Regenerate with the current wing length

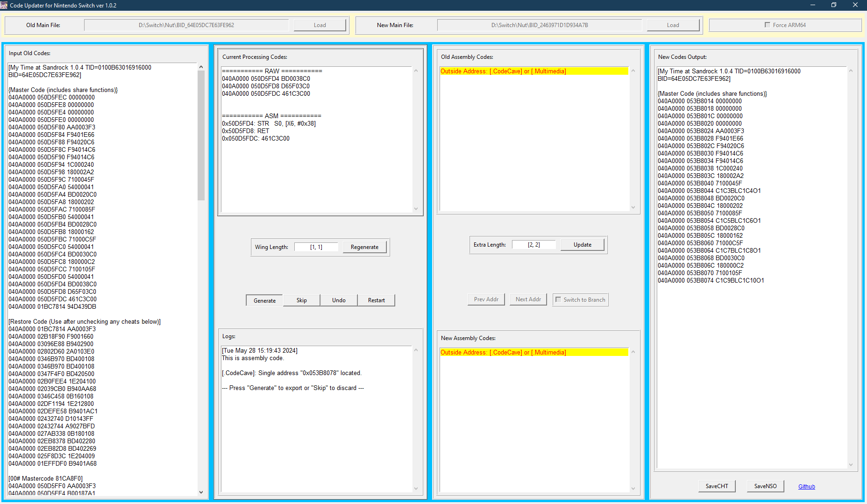365,247
